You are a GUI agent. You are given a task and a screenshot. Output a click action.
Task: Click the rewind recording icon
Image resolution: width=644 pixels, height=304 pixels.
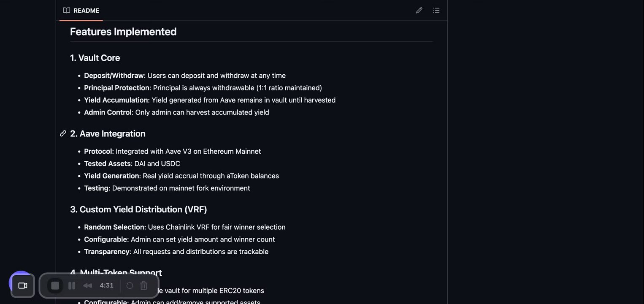click(x=87, y=286)
